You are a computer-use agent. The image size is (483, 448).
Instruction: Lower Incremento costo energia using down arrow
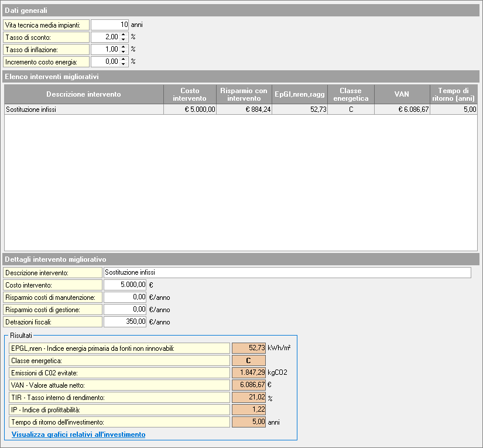(123, 64)
